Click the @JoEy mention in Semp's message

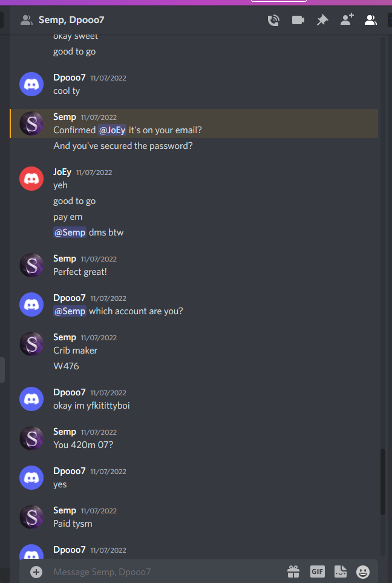(112, 130)
